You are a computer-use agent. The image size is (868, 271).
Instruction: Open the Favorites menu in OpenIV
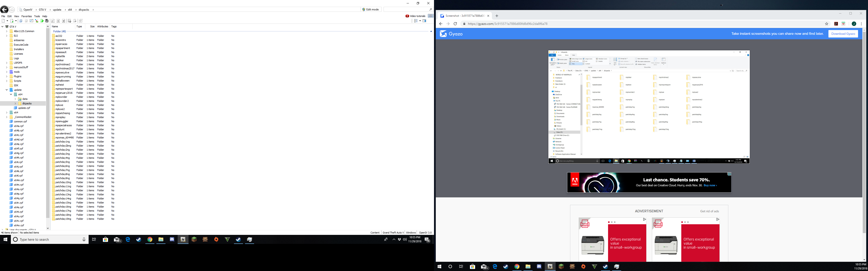tap(27, 16)
